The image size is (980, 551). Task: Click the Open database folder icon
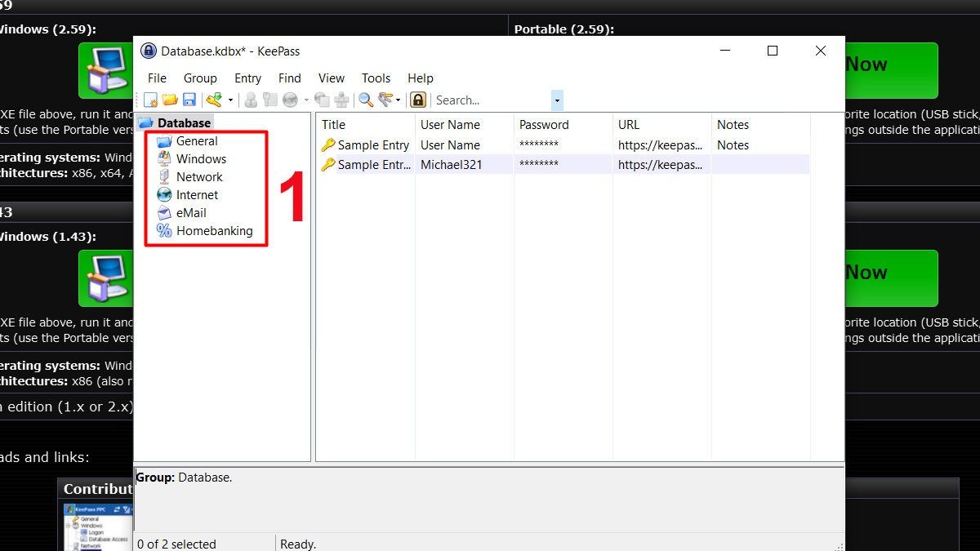click(170, 100)
